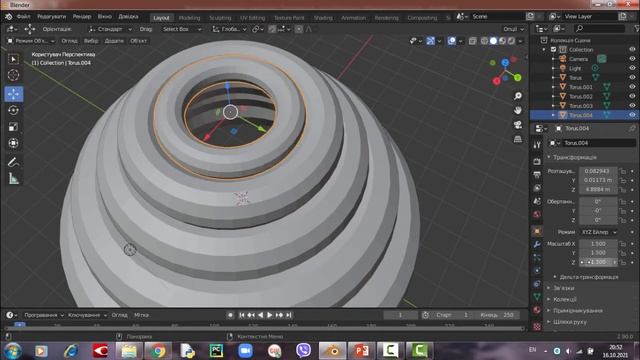640x360 pixels.
Task: Select Torus.002 in the outliner
Action: point(581,96)
